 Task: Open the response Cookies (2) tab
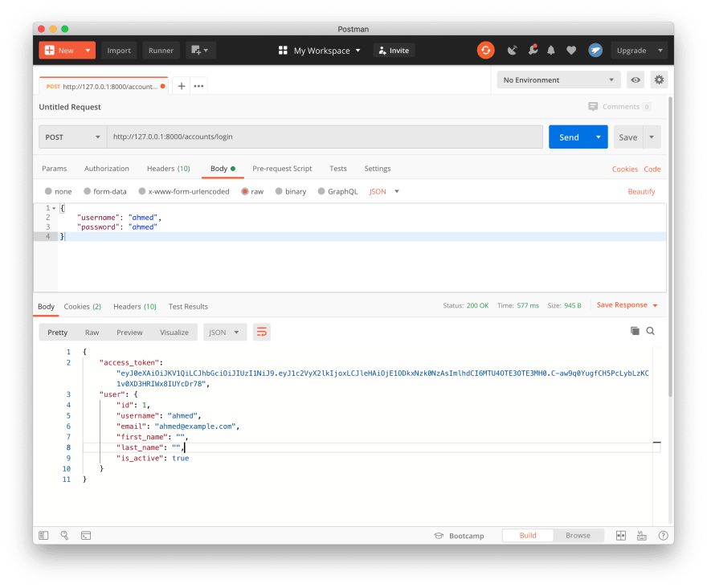point(83,306)
